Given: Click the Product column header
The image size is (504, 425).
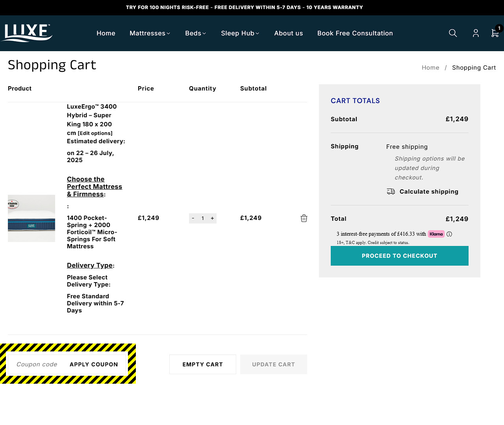Looking at the screenshot, I should [20, 89].
